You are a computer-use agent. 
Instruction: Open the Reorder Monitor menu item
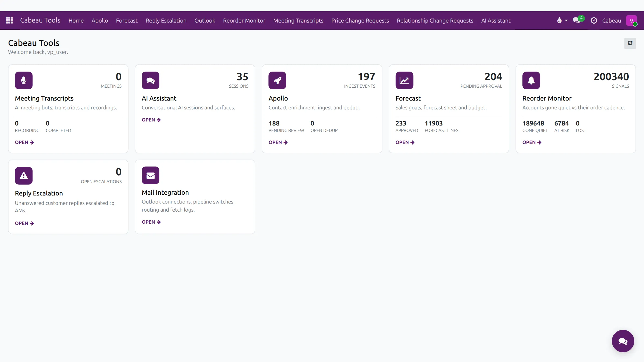244,21
